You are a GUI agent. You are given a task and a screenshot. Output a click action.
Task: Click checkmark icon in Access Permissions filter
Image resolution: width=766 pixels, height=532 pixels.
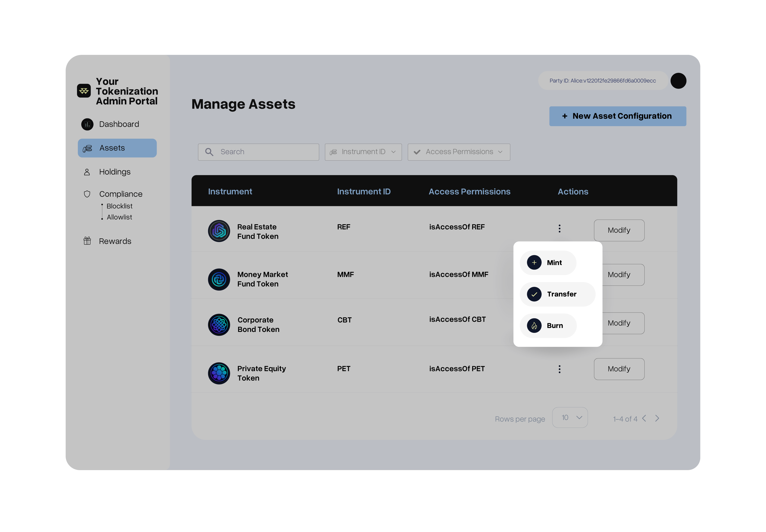click(416, 152)
